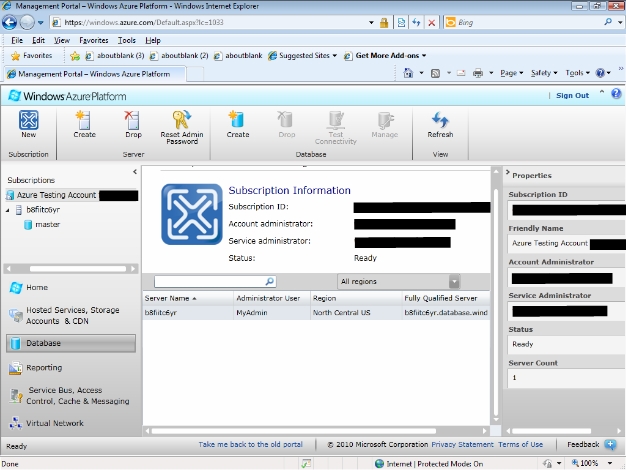
Task: Open the Page dropdown menu
Action: 511,73
